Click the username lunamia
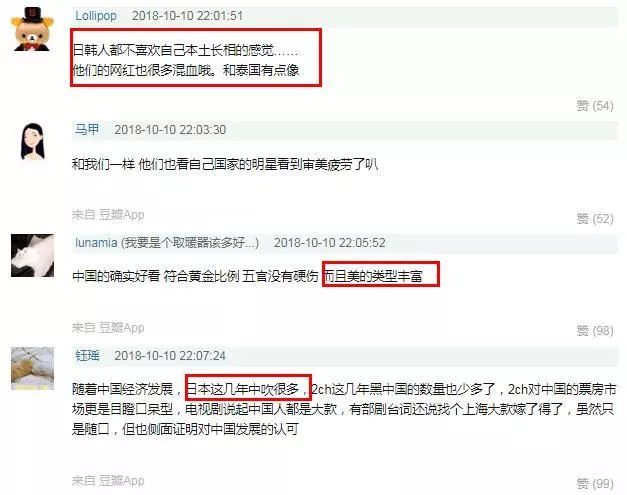Image resolution: width=627 pixels, height=495 pixels. pyautogui.click(x=96, y=243)
